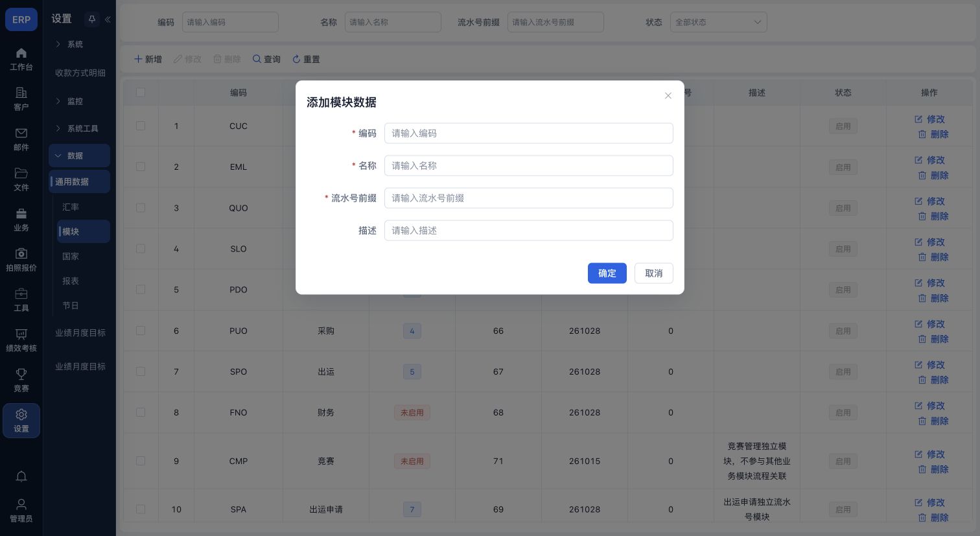Open the 拍照报价 camera icon
This screenshot has width=980, height=536.
pos(21,253)
